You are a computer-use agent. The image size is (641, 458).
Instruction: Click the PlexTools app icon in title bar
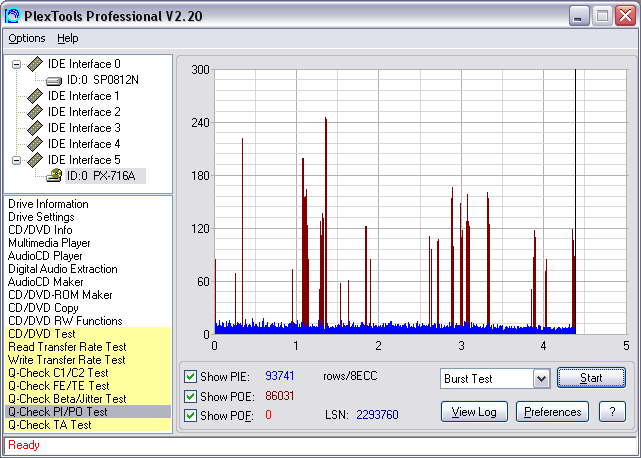click(x=12, y=16)
